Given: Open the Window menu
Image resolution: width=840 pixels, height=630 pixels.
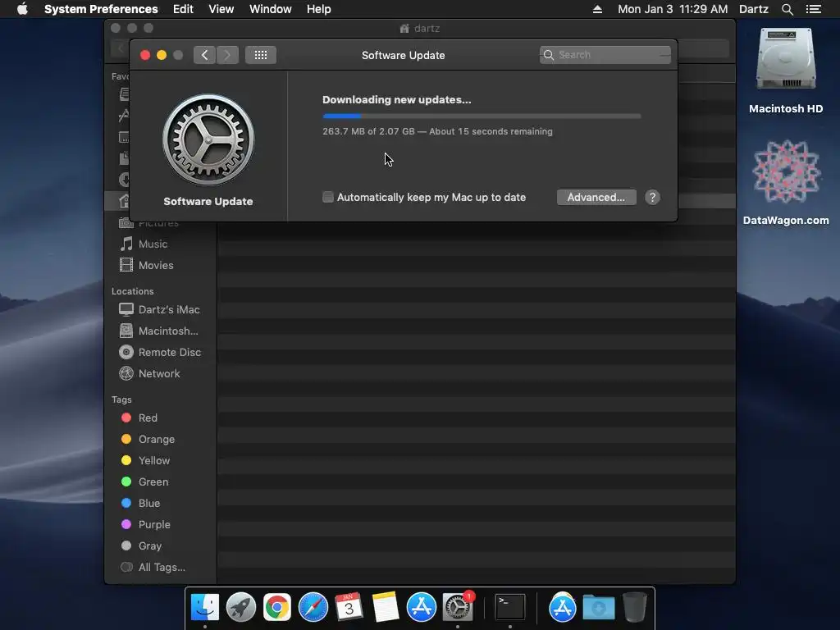Looking at the screenshot, I should pyautogui.click(x=271, y=9).
